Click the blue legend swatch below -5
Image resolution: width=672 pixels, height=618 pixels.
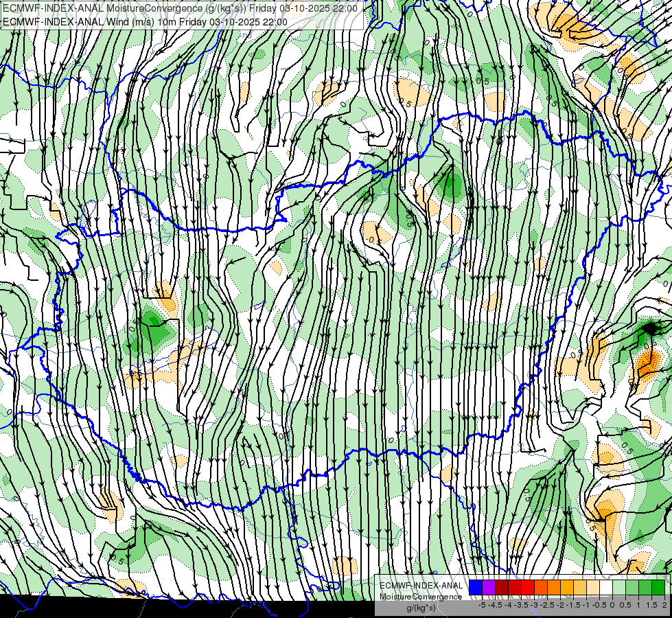[x=476, y=587]
